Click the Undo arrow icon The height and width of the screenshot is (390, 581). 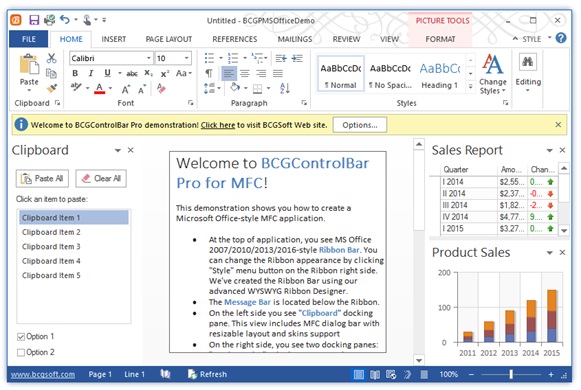[x=65, y=20]
